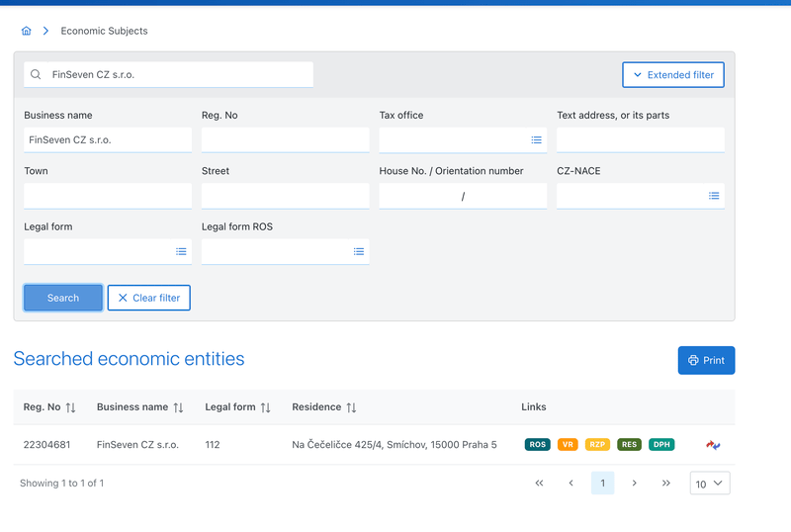The width and height of the screenshot is (791, 532).
Task: Go to home via breadcrumb house icon
Action: (27, 31)
